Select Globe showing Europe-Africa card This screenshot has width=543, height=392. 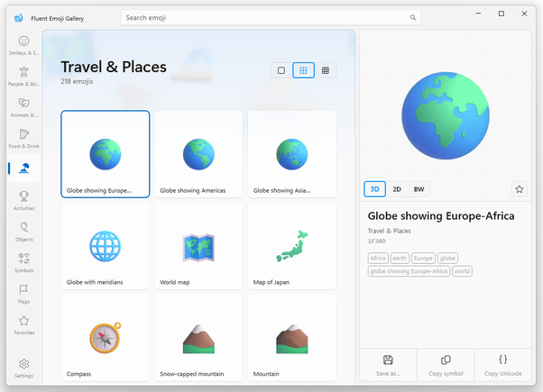click(x=106, y=154)
